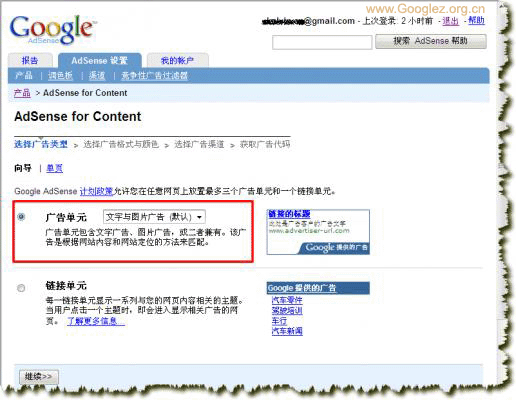Click the 退出 sign-out link
This screenshot has height=400, width=516.
[451, 21]
